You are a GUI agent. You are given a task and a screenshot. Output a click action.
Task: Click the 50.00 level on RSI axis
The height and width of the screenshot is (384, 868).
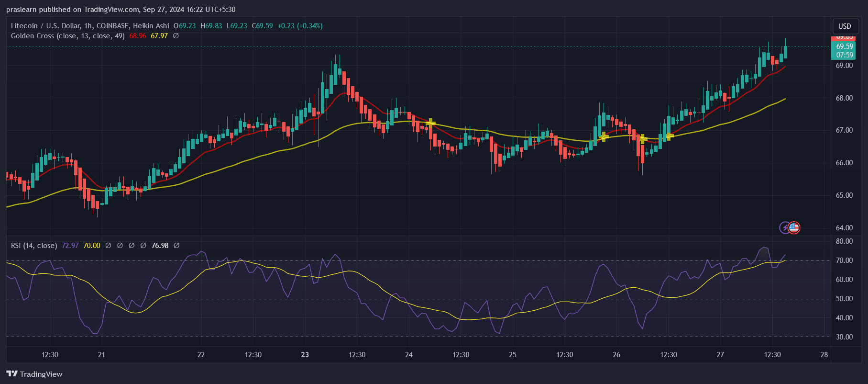click(x=844, y=299)
